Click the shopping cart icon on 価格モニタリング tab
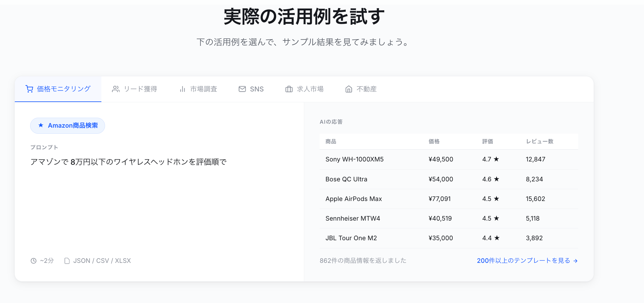The height and width of the screenshot is (303, 644). coord(29,89)
